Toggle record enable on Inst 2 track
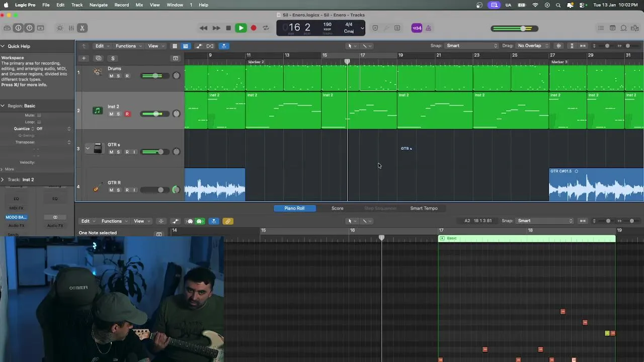Image resolution: width=644 pixels, height=362 pixels. click(x=127, y=114)
